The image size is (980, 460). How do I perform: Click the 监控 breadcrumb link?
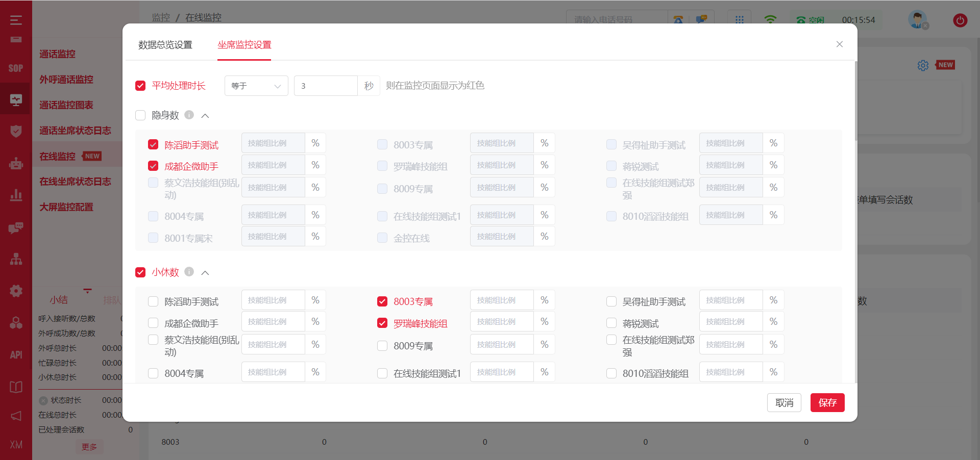tap(161, 18)
